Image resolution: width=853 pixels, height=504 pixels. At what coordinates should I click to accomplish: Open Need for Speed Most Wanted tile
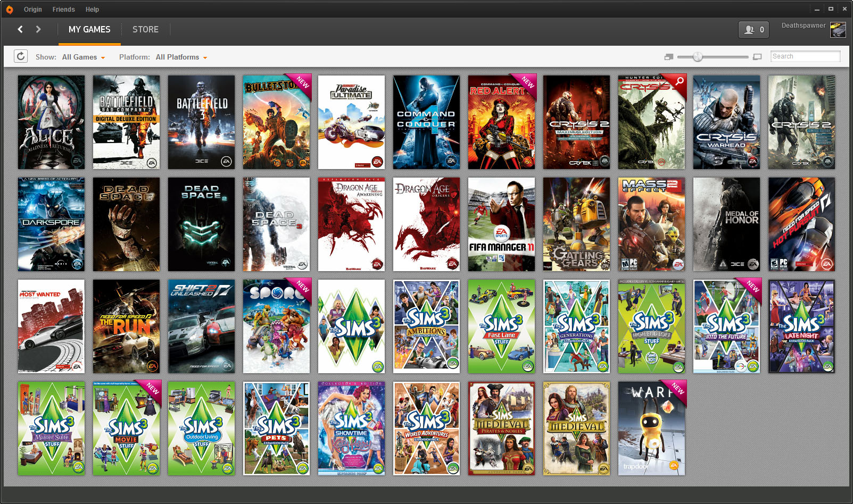click(x=51, y=326)
